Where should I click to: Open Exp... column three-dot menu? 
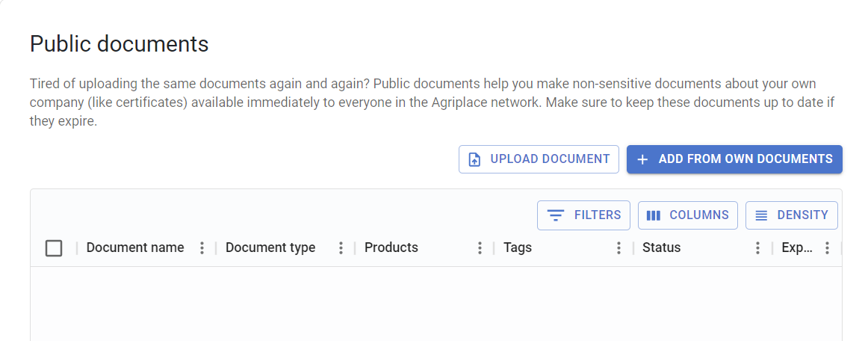(x=827, y=248)
